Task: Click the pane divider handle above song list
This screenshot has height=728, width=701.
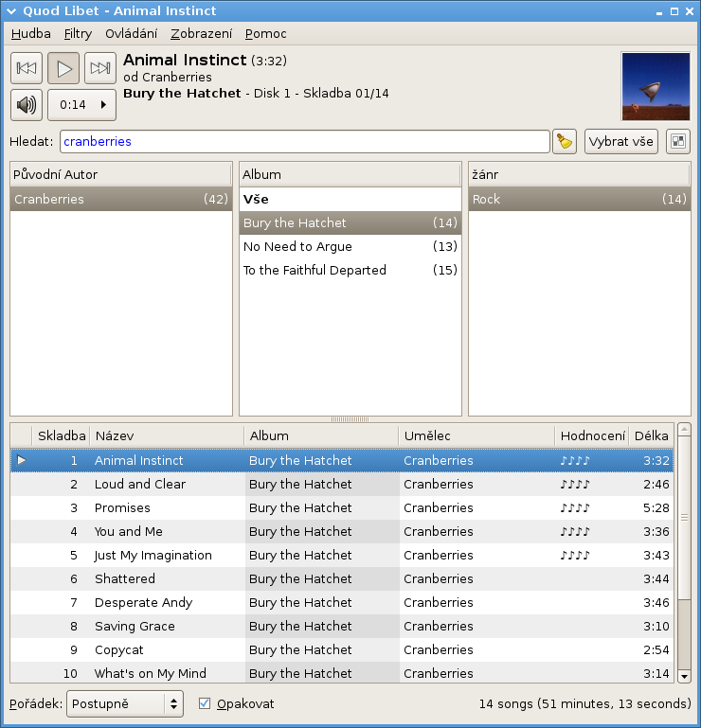Action: pos(350,419)
